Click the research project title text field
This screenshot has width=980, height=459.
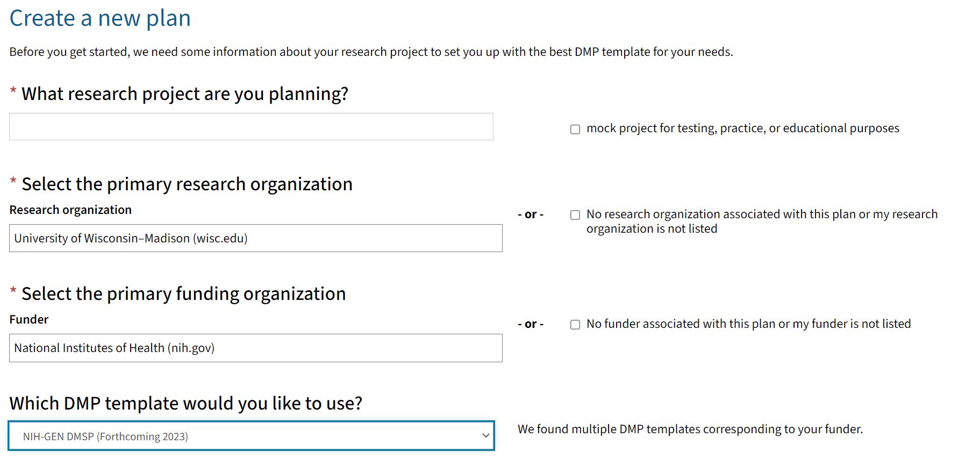(x=251, y=127)
